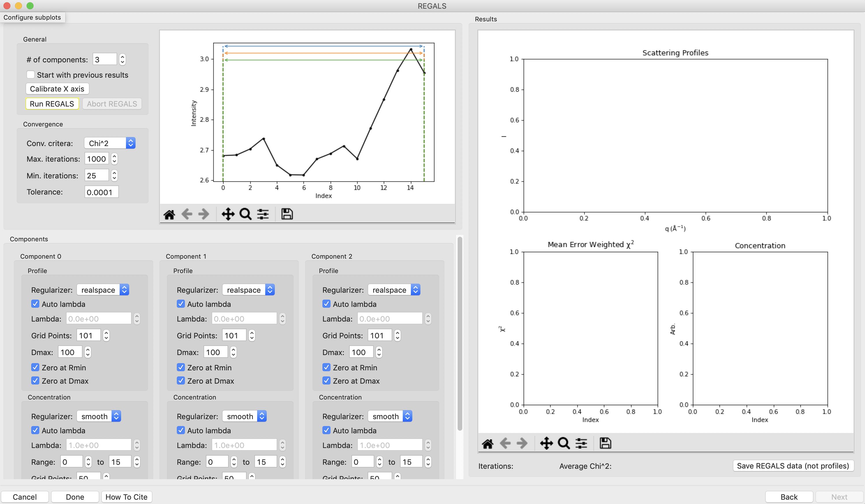Open Component 1 concentration Regularizer dropdown
The image size is (865, 504).
[x=244, y=417]
